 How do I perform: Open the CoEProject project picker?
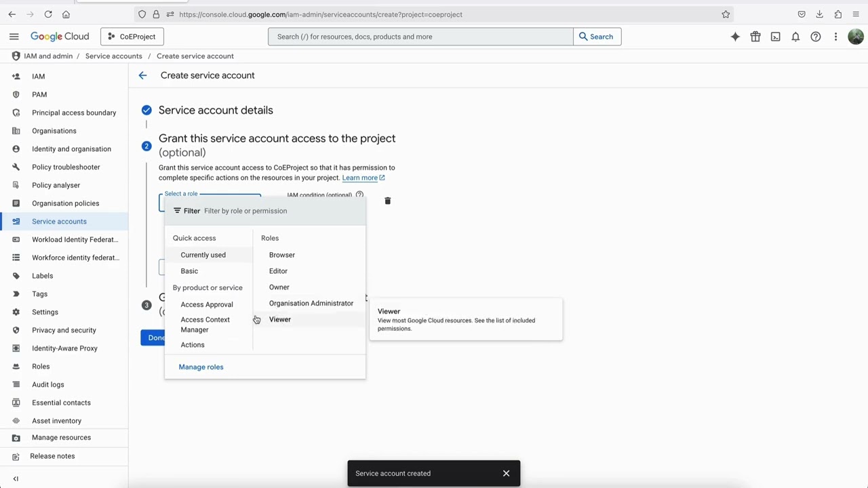click(132, 37)
